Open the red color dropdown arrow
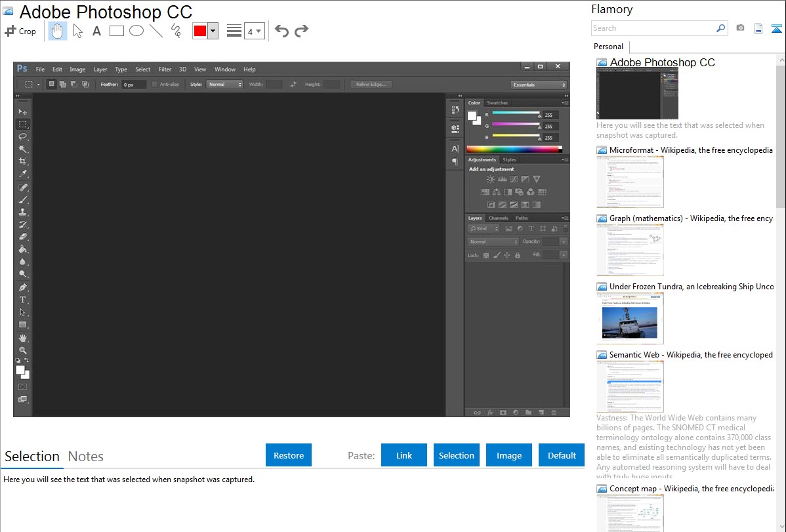The image size is (786, 532). click(213, 31)
